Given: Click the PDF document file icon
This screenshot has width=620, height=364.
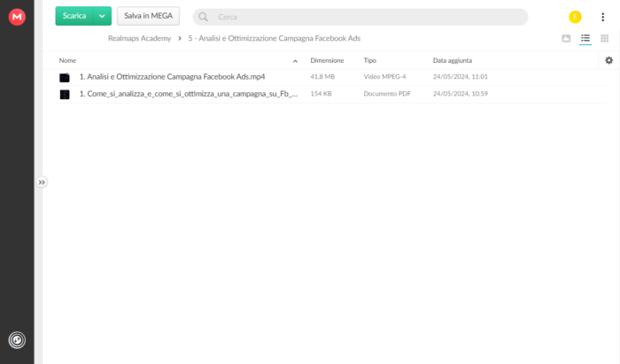Looking at the screenshot, I should [x=65, y=95].
